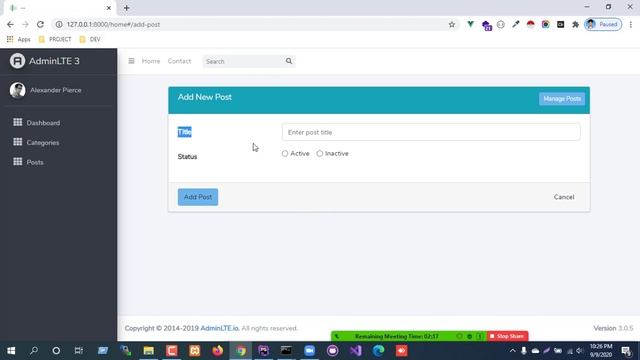Image resolution: width=640 pixels, height=360 pixels.
Task: Open Windows taskbar search
Action: click(34, 351)
